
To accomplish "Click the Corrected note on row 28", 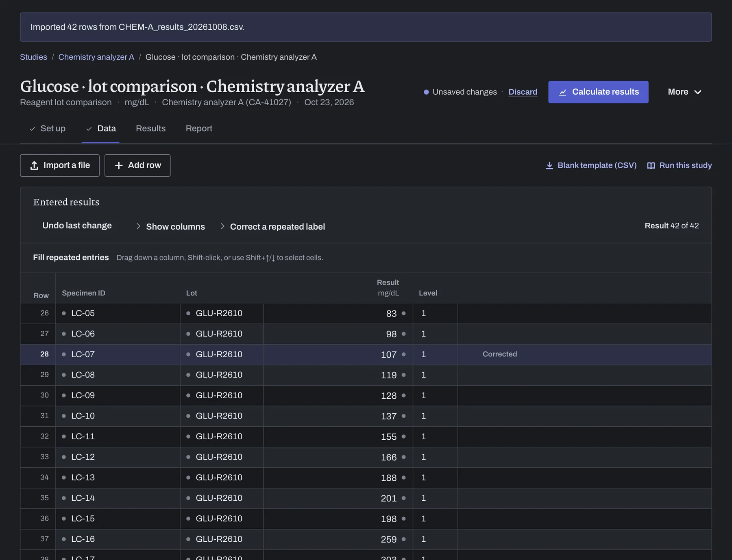I will [x=500, y=354].
